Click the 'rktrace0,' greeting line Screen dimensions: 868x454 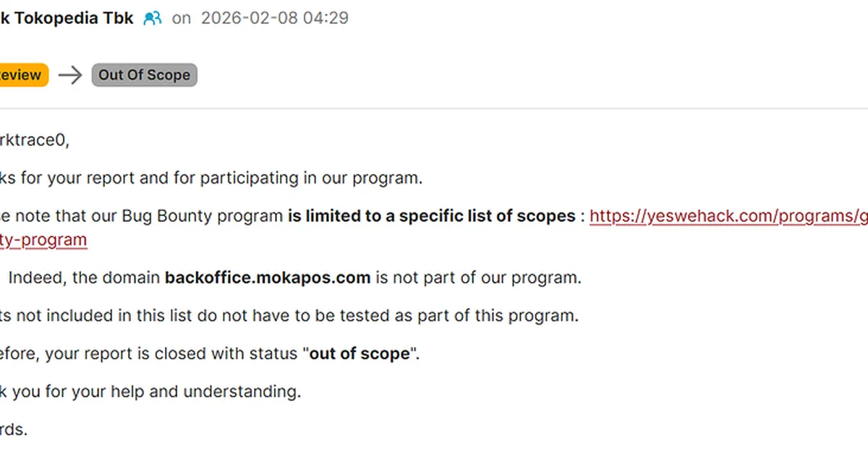[35, 140]
